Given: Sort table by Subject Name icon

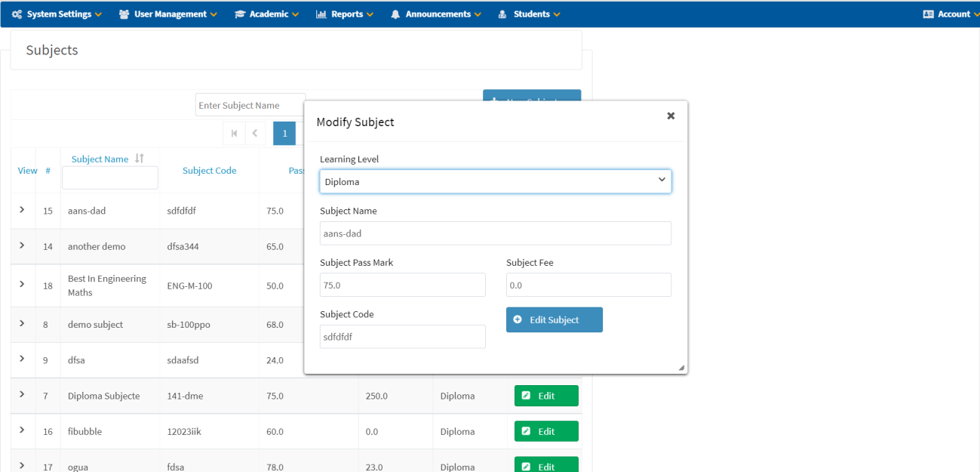Looking at the screenshot, I should pyautogui.click(x=140, y=159).
